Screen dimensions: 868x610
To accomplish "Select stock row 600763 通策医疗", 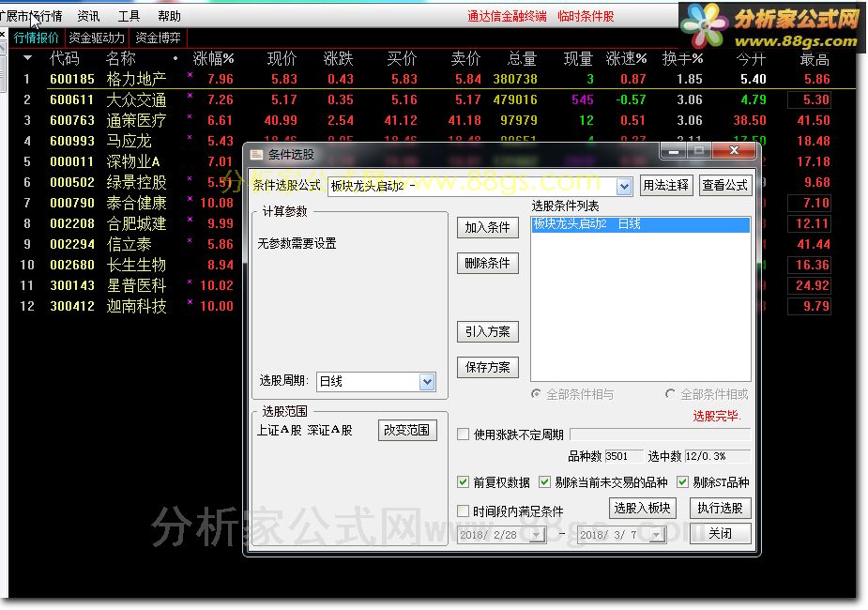I will [x=432, y=121].
